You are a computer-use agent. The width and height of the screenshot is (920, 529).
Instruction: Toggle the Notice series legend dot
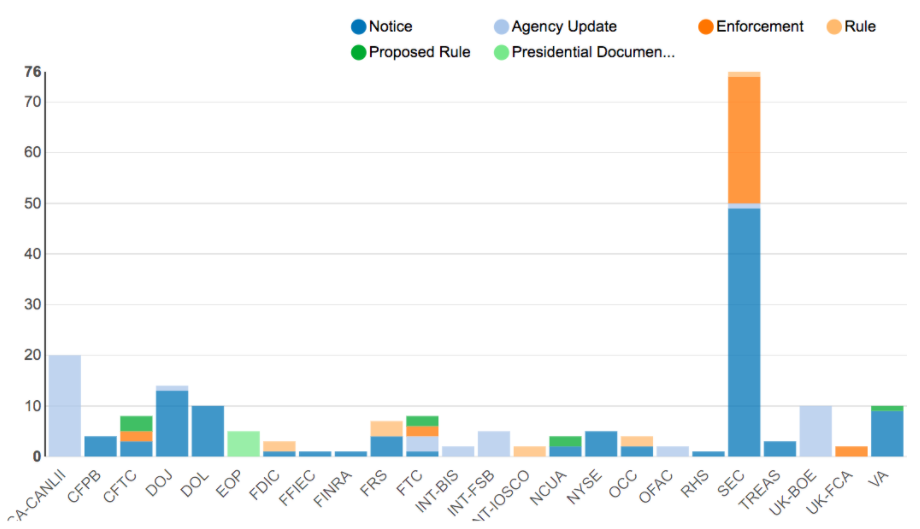(x=358, y=27)
